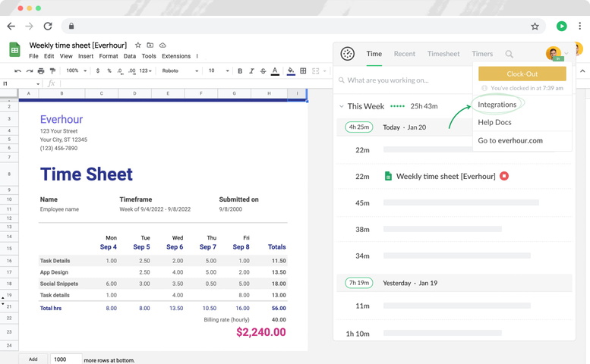The image size is (590, 364).
Task: Open the Extensions menu
Action: pyautogui.click(x=176, y=56)
